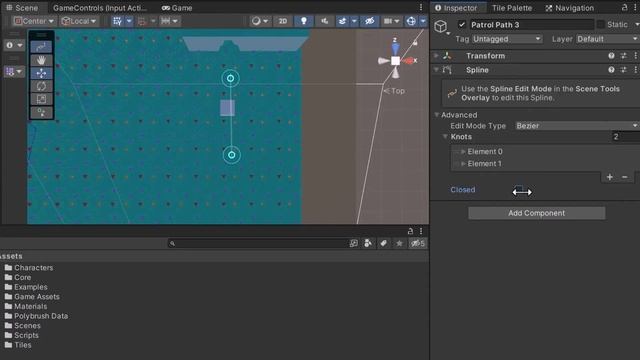Select the Spline edit tool in Scene tools overlay
This screenshot has height=360, width=640.
[x=41, y=47]
